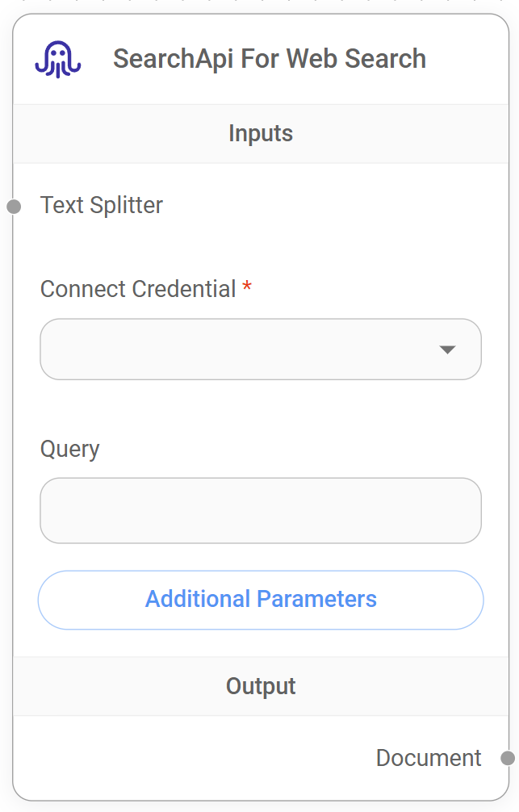Click the Additional Parameters button
This screenshot has height=812, width=519.
click(260, 600)
